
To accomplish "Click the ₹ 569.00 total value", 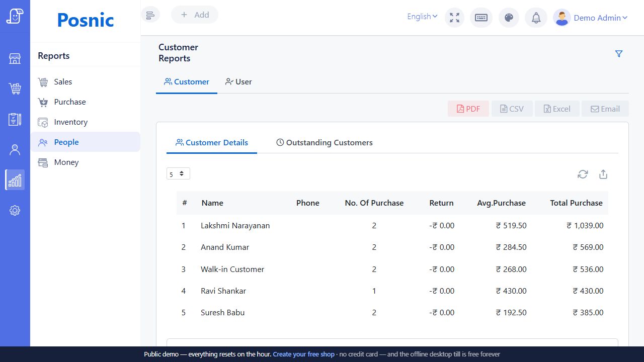I will coord(588,247).
